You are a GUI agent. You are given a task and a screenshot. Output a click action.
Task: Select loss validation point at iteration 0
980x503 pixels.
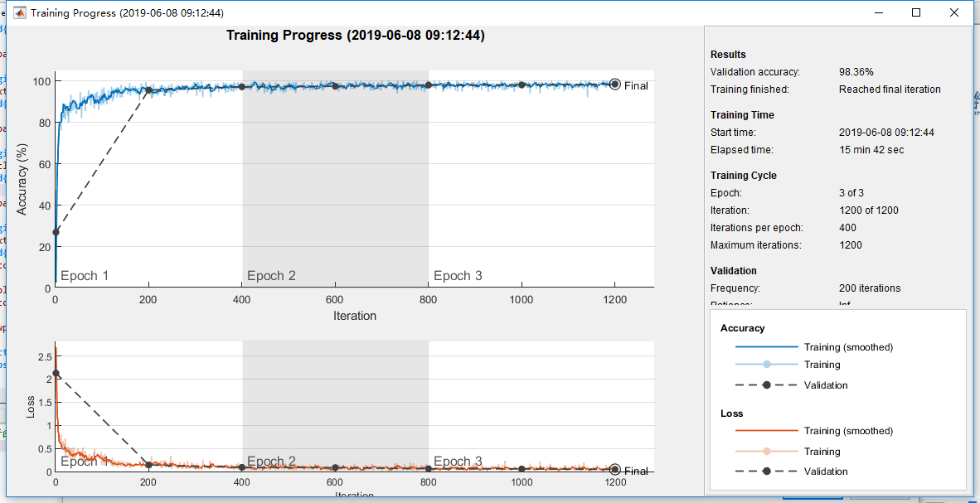(56, 373)
